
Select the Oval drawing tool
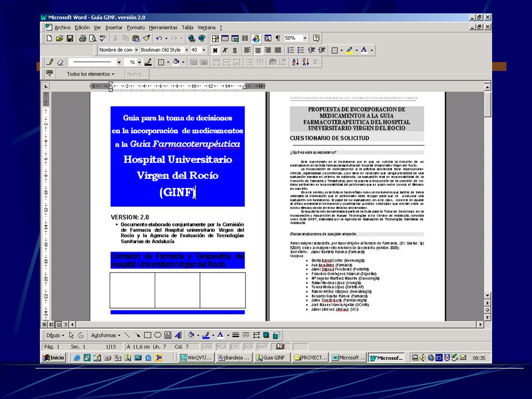(x=157, y=335)
